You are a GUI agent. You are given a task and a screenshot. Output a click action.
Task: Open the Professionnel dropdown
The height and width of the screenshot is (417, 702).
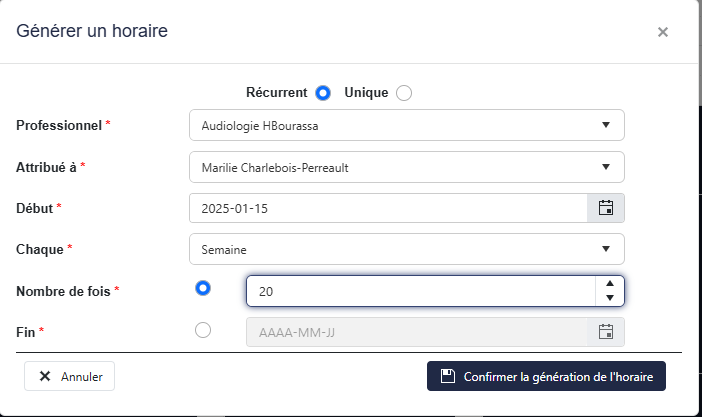[x=406, y=125]
